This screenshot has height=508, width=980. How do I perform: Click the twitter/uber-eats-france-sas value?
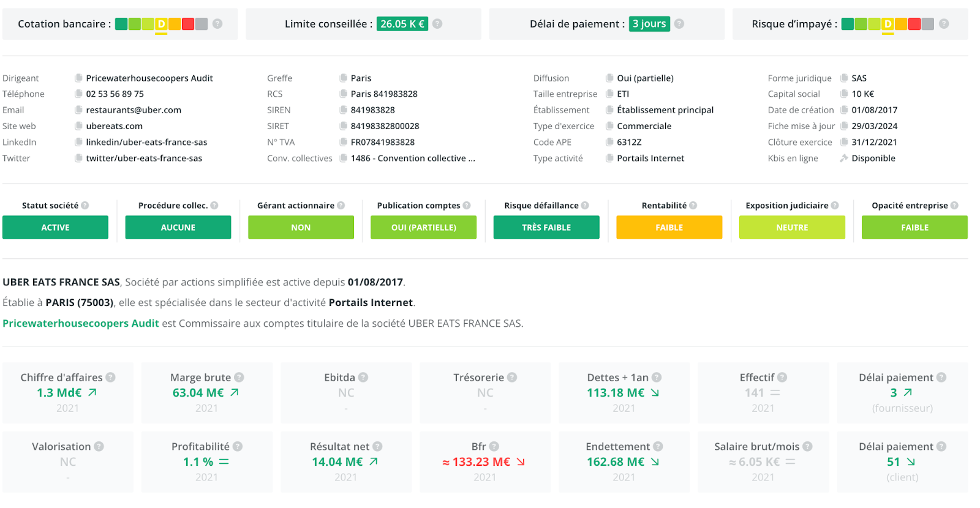(x=144, y=158)
